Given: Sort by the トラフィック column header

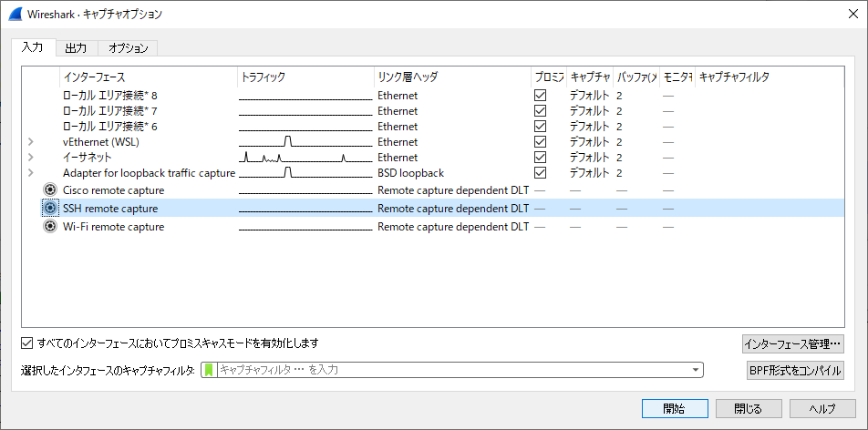Looking at the screenshot, I should (x=305, y=77).
